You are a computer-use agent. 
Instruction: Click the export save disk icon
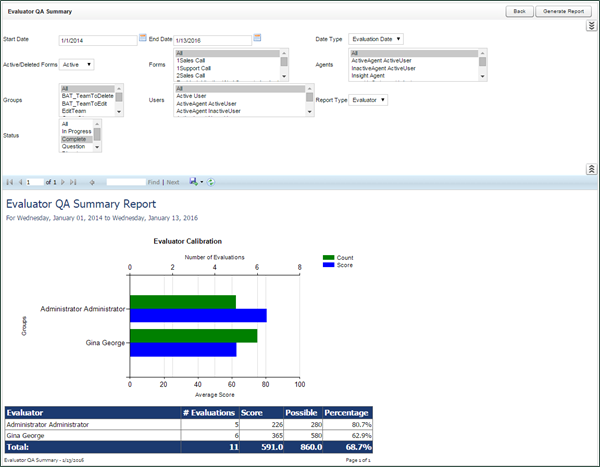(x=193, y=183)
